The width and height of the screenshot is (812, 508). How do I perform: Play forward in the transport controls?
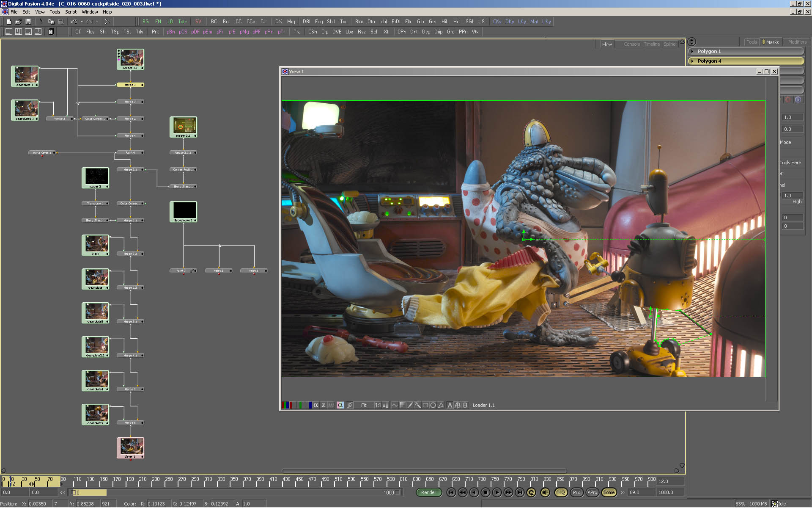pyautogui.click(x=497, y=492)
